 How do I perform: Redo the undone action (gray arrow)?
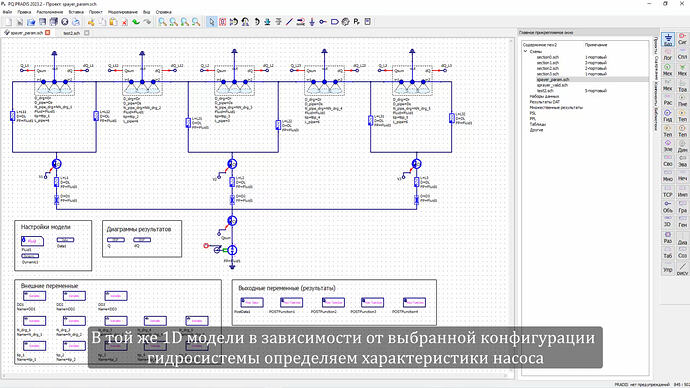tap(147, 22)
